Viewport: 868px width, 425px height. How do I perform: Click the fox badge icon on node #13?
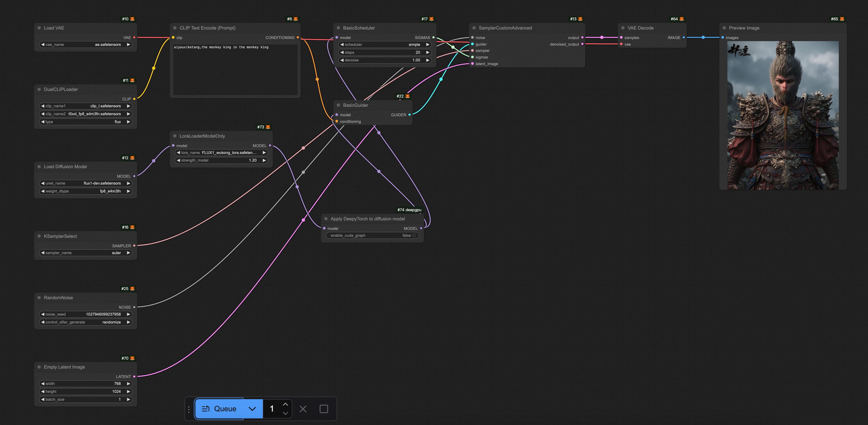click(580, 19)
